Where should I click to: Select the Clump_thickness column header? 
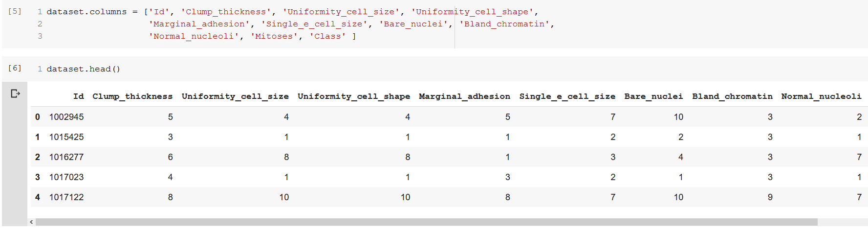[132, 96]
